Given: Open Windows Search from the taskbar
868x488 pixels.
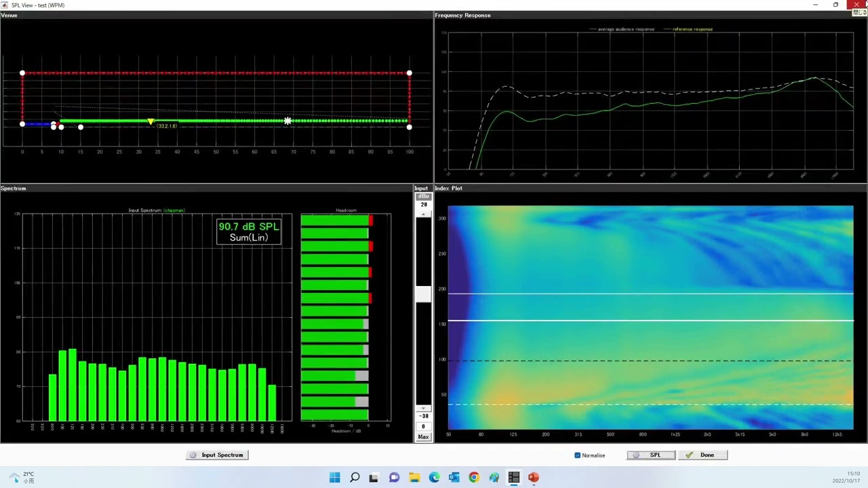Looking at the screenshot, I should (x=354, y=477).
